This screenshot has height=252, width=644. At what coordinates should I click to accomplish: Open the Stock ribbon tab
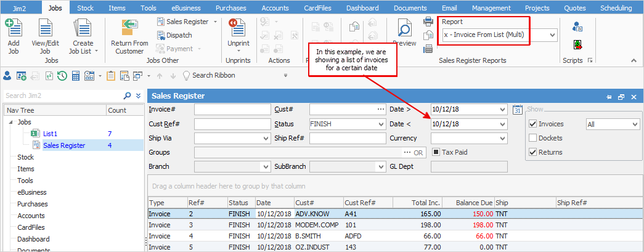pyautogui.click(x=86, y=8)
